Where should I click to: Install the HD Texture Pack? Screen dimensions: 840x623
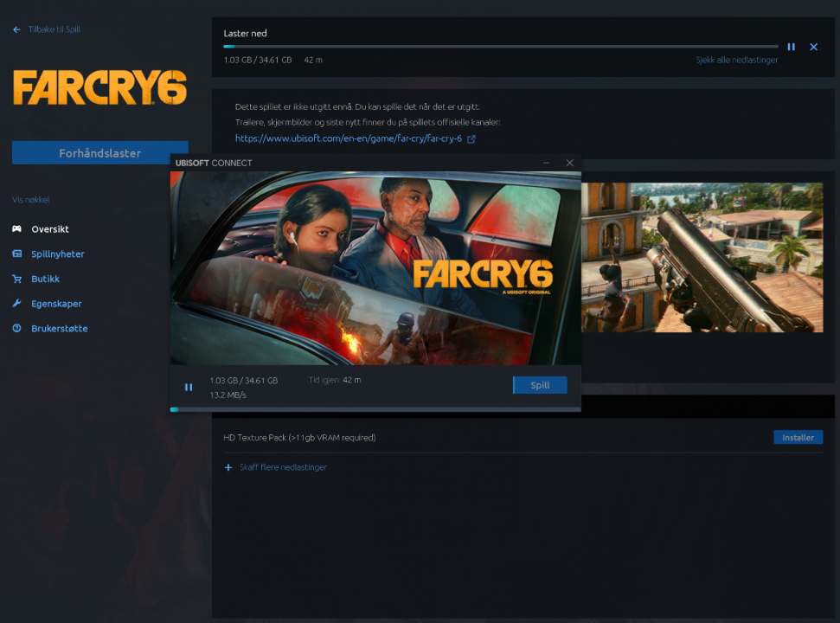(x=797, y=437)
